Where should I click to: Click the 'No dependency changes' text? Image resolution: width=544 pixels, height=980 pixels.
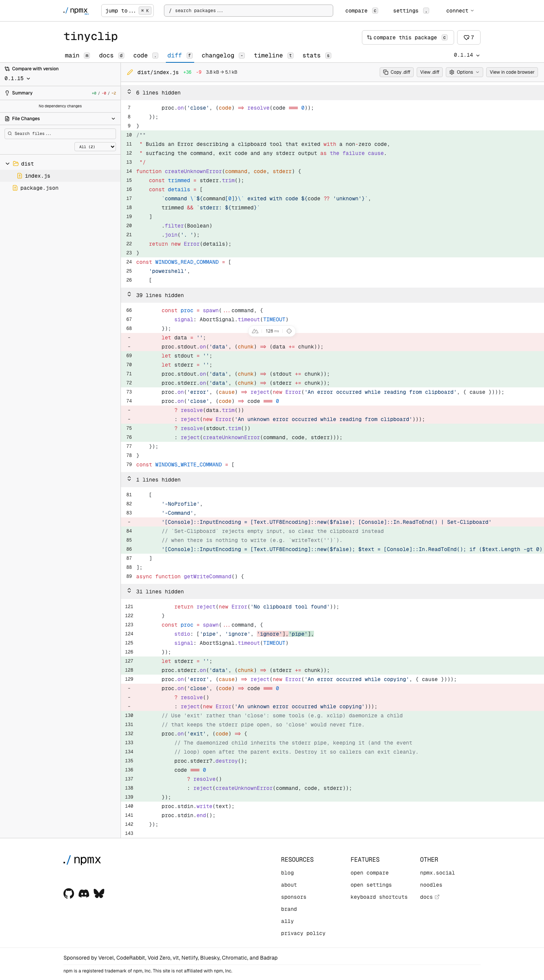click(60, 106)
